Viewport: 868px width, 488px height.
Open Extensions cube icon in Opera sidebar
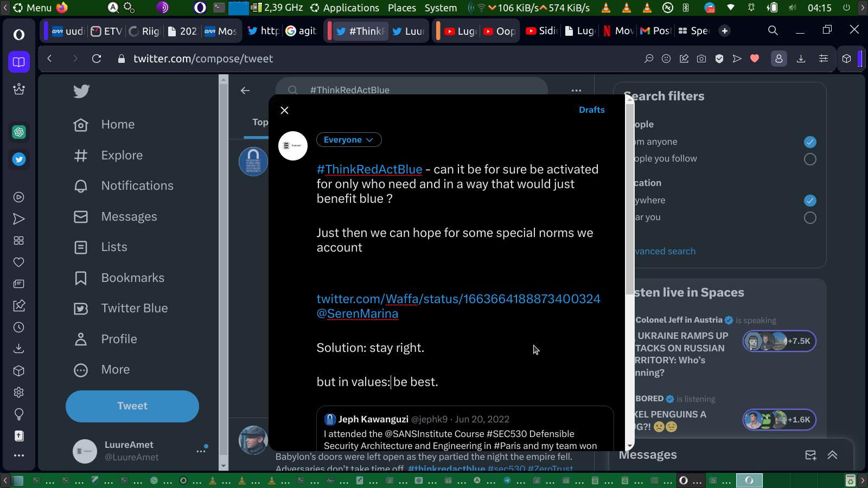pos(19,371)
